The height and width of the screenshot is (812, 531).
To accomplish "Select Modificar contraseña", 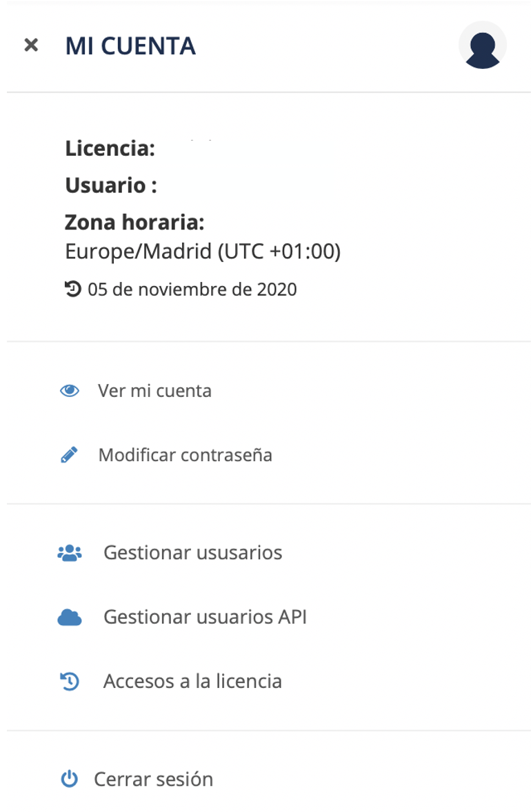I will (185, 455).
